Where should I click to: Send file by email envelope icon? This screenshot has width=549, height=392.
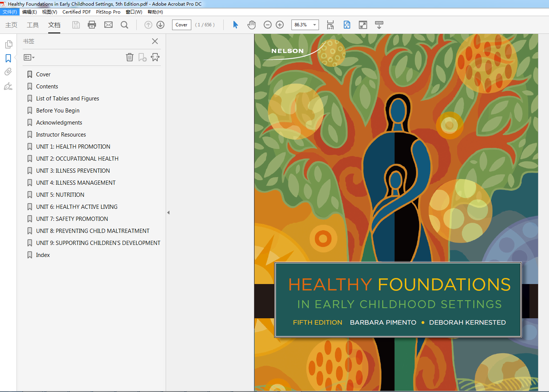(108, 25)
